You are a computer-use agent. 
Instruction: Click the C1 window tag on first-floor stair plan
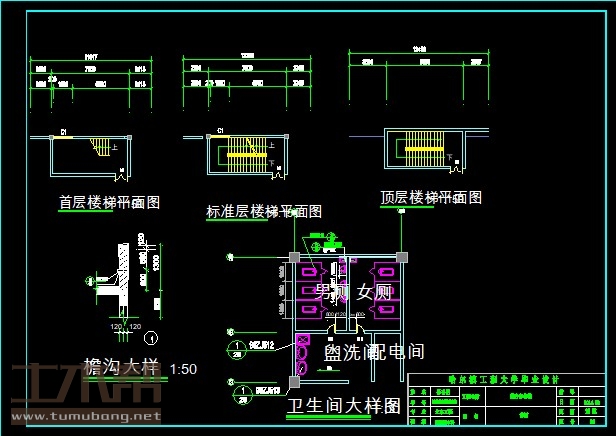(x=64, y=131)
